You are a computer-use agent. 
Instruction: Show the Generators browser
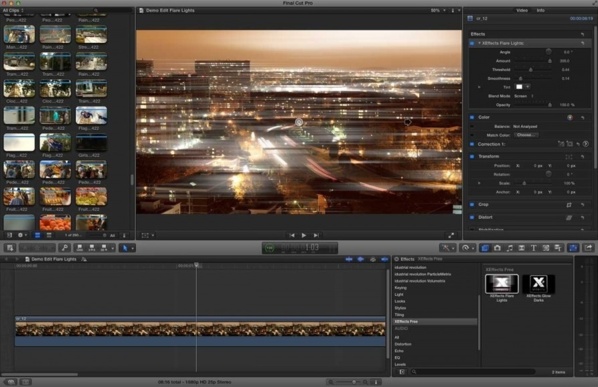[x=546, y=248]
